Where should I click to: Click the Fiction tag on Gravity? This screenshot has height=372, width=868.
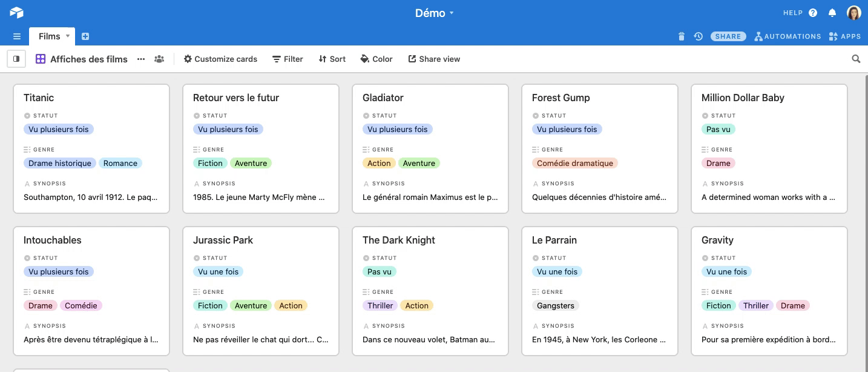(718, 305)
